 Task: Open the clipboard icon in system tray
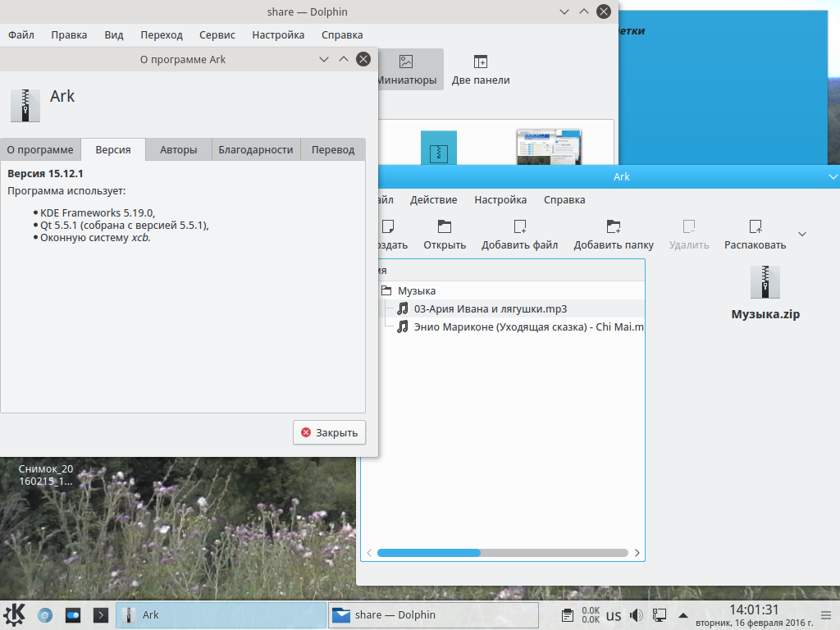tap(567, 615)
